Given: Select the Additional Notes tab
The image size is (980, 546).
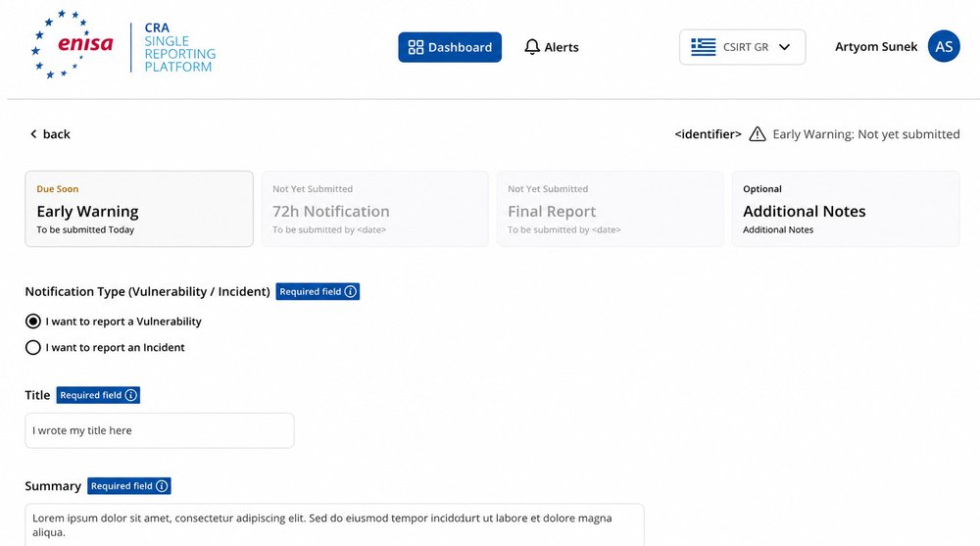Looking at the screenshot, I should (x=846, y=209).
